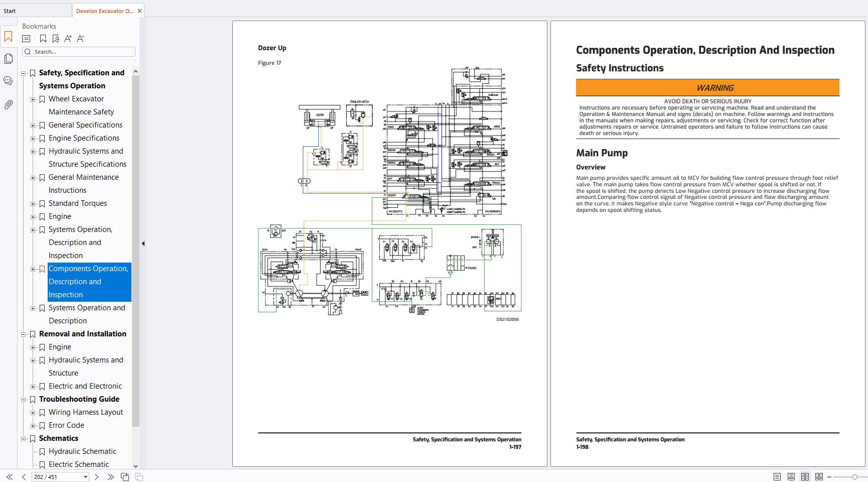Switch to two-page facing view
Screen dimensions: 868x482
(805, 477)
